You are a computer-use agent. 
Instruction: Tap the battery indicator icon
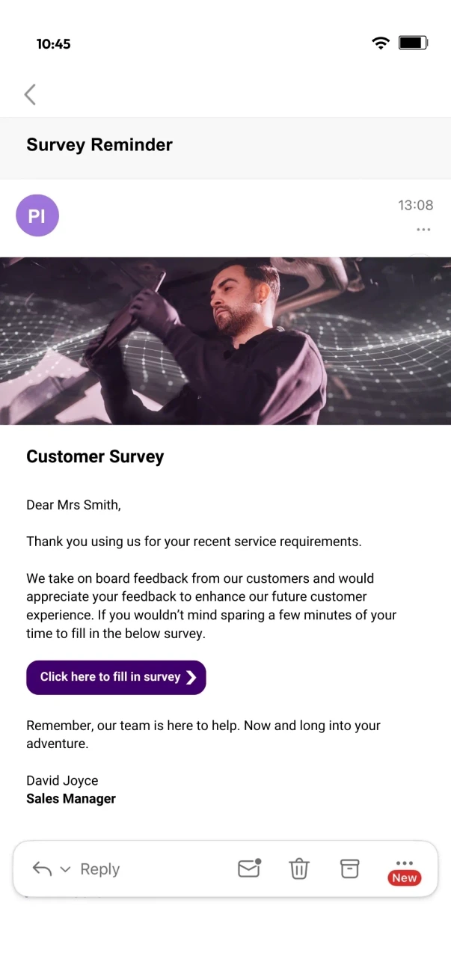[x=413, y=43]
